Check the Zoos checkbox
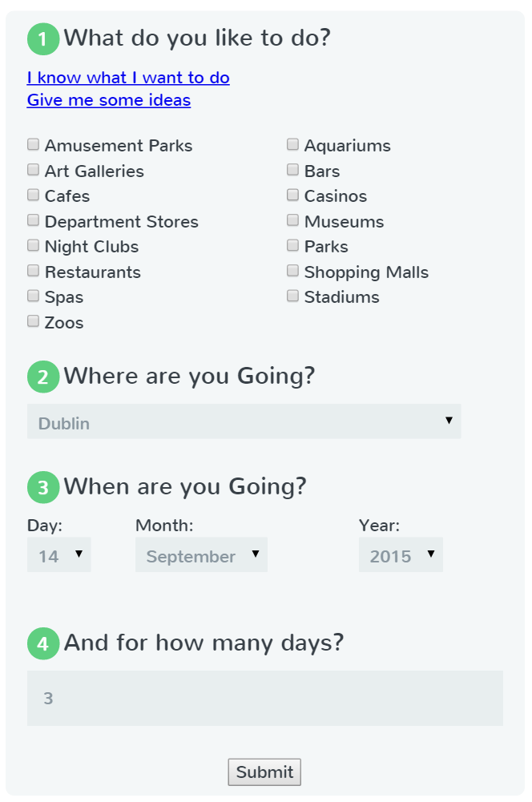This screenshot has width=532, height=802. 34,321
